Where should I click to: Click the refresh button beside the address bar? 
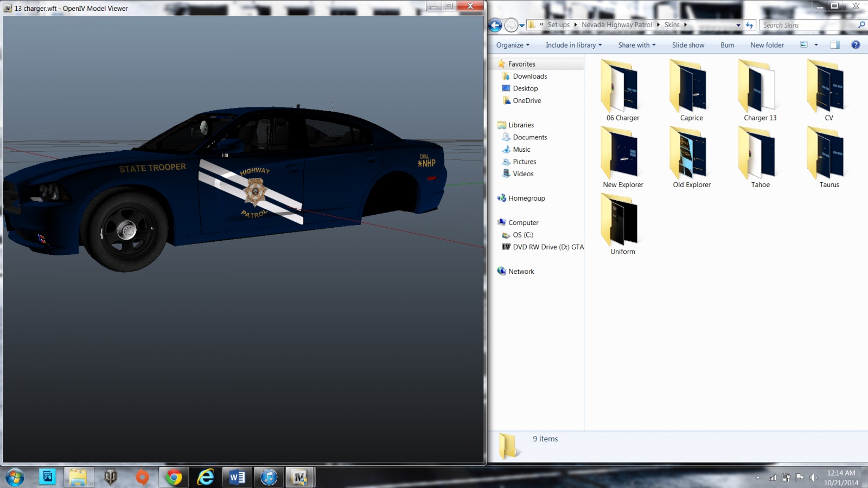point(750,25)
